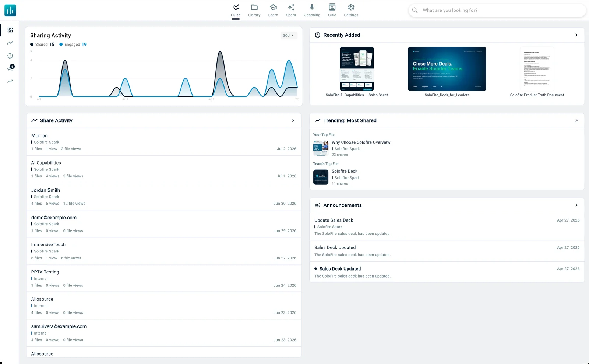Open announcements megaphone icon with badge 5
The height and width of the screenshot is (364, 589).
pyautogui.click(x=10, y=68)
